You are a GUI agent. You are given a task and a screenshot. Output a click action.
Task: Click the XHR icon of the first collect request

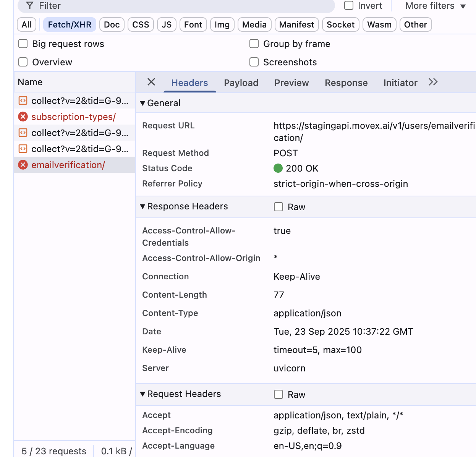coord(23,101)
